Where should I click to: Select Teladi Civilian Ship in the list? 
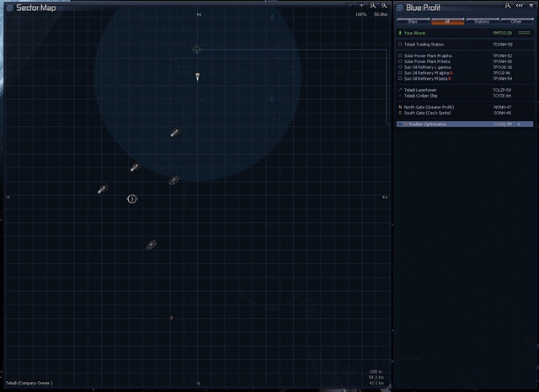tap(465, 96)
